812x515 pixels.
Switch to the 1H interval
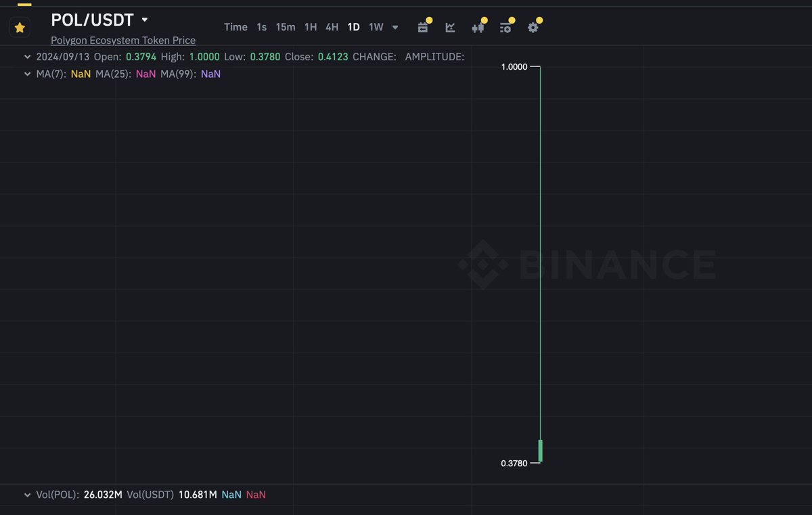[x=311, y=27]
